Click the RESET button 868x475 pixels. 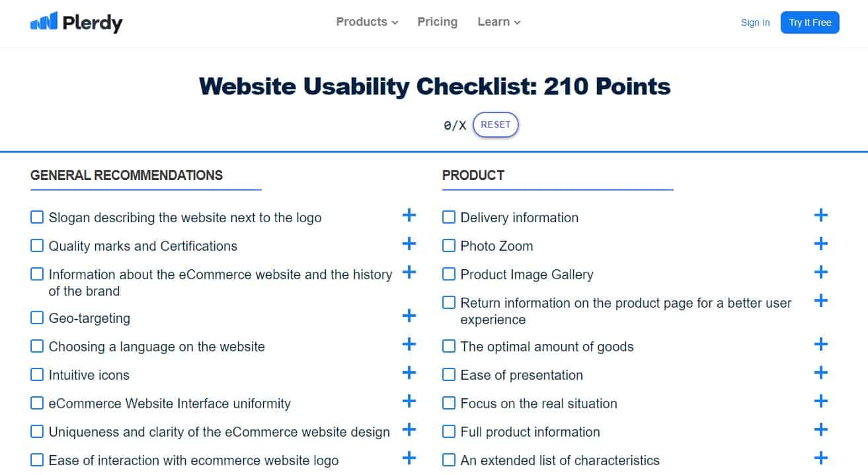(x=496, y=124)
